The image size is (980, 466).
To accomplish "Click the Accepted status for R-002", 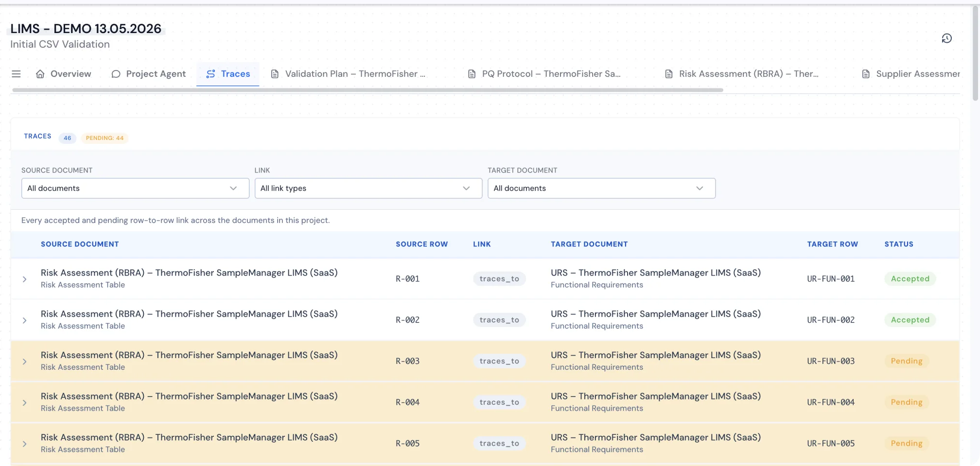I will point(910,320).
